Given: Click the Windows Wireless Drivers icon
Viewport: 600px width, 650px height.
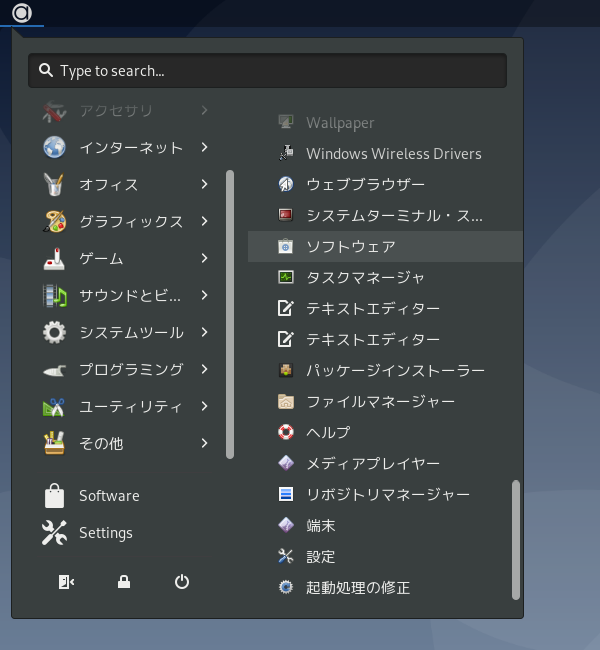Looking at the screenshot, I should [286, 153].
